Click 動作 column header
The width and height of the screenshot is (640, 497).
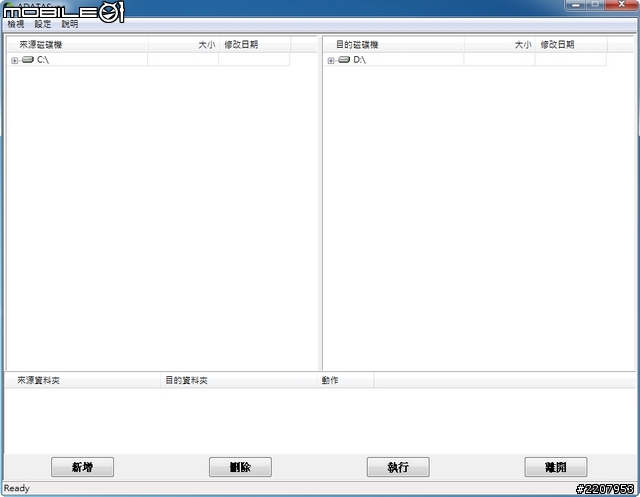click(x=345, y=380)
